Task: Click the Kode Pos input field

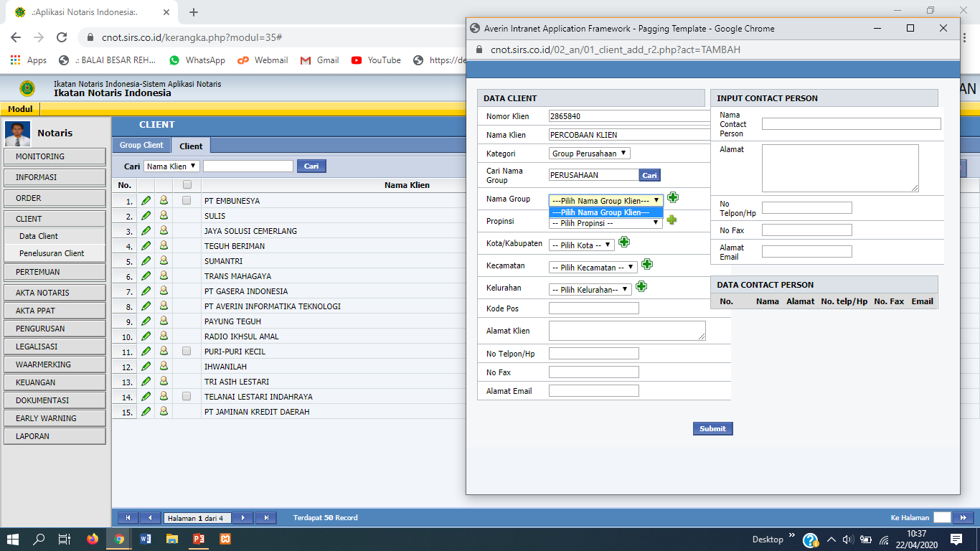Action: tap(593, 309)
